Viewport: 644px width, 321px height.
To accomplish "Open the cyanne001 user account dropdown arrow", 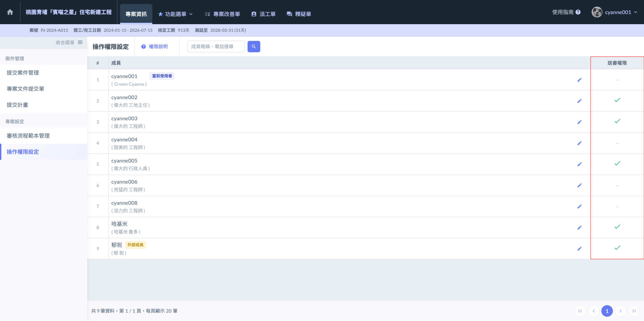I will (x=636, y=12).
